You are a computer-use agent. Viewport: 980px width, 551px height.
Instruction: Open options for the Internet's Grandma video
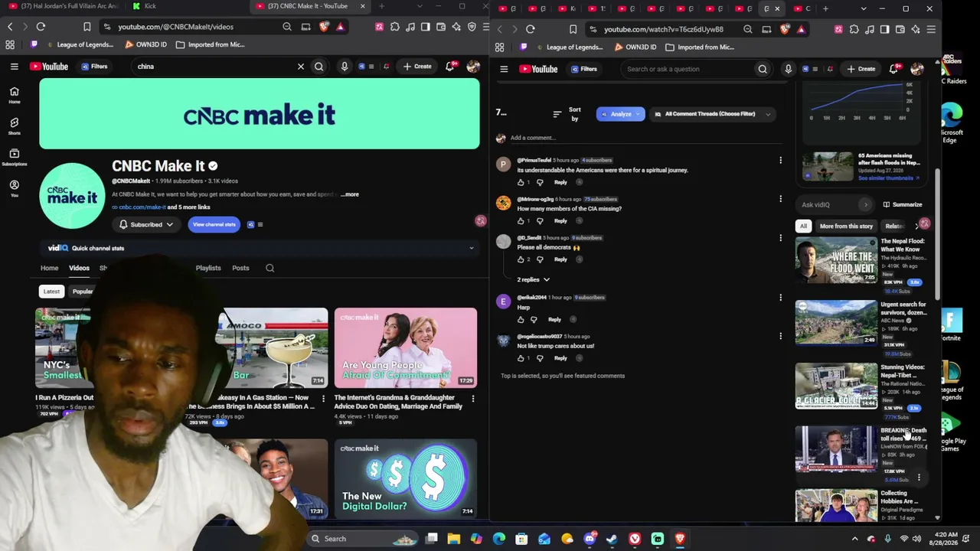(x=472, y=399)
